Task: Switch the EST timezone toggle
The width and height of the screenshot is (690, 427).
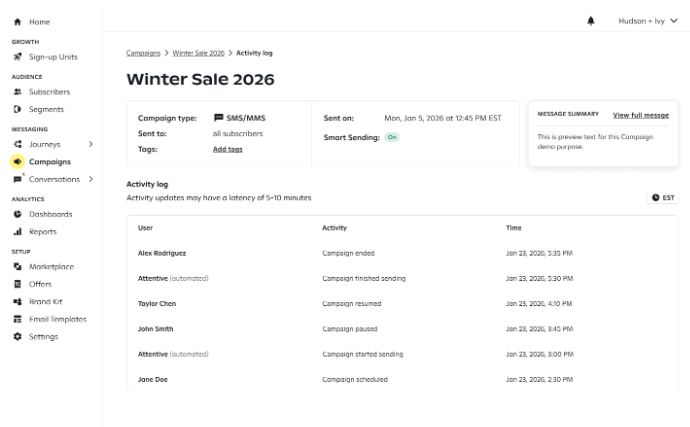Action: click(662, 198)
